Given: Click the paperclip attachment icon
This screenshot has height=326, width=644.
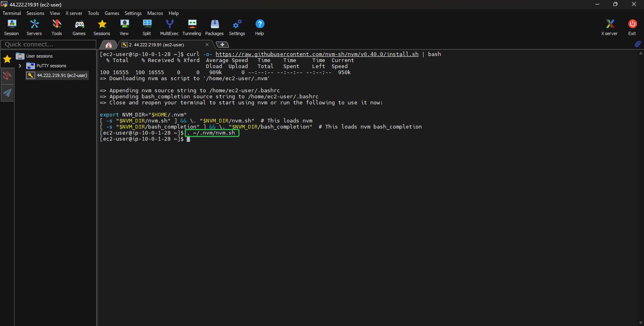Looking at the screenshot, I should (638, 44).
